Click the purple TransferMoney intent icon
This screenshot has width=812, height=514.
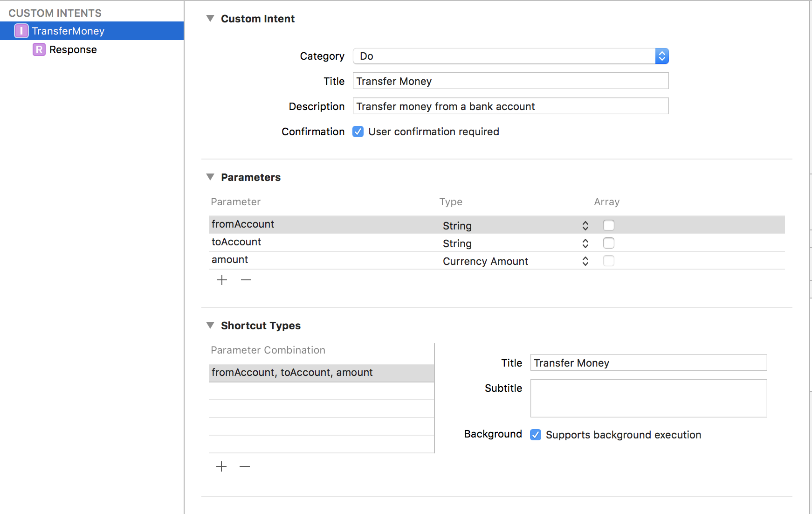tap(21, 31)
